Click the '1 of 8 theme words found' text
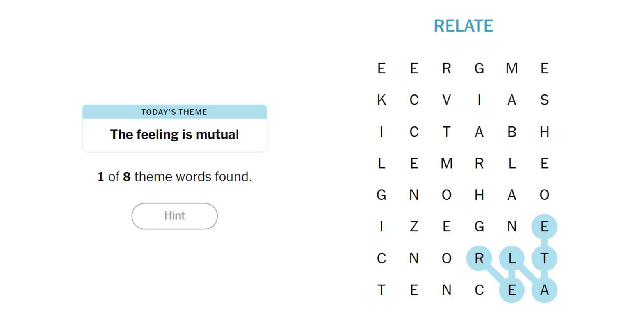The width and height of the screenshot is (644, 322). pyautogui.click(x=174, y=177)
